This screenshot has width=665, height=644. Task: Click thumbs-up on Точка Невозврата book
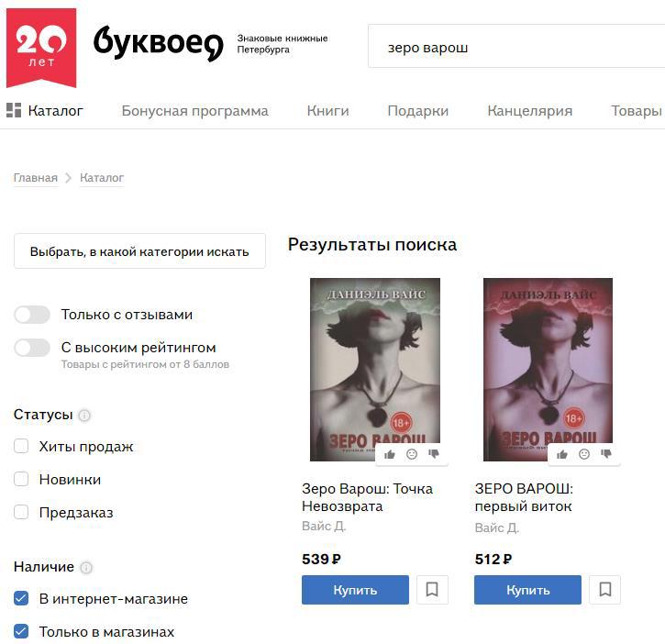pyautogui.click(x=389, y=454)
